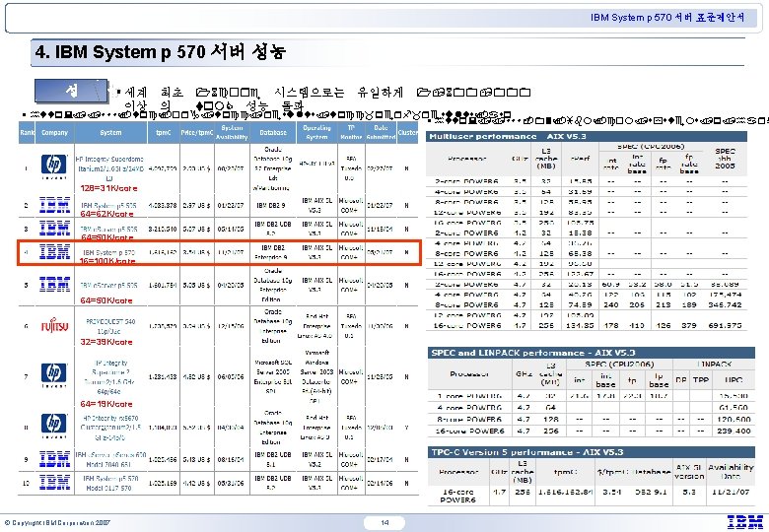
Task: Select the 'Rank' column header
Action: 27,133
